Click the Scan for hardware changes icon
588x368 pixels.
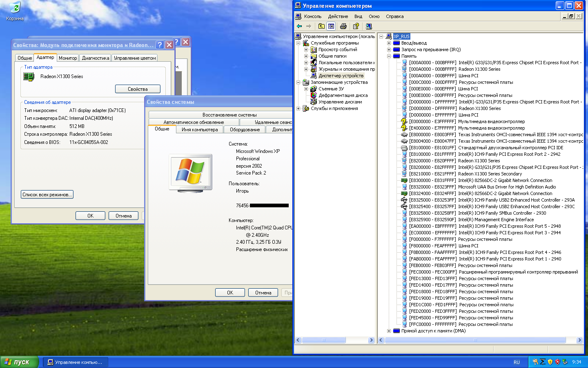click(x=369, y=26)
